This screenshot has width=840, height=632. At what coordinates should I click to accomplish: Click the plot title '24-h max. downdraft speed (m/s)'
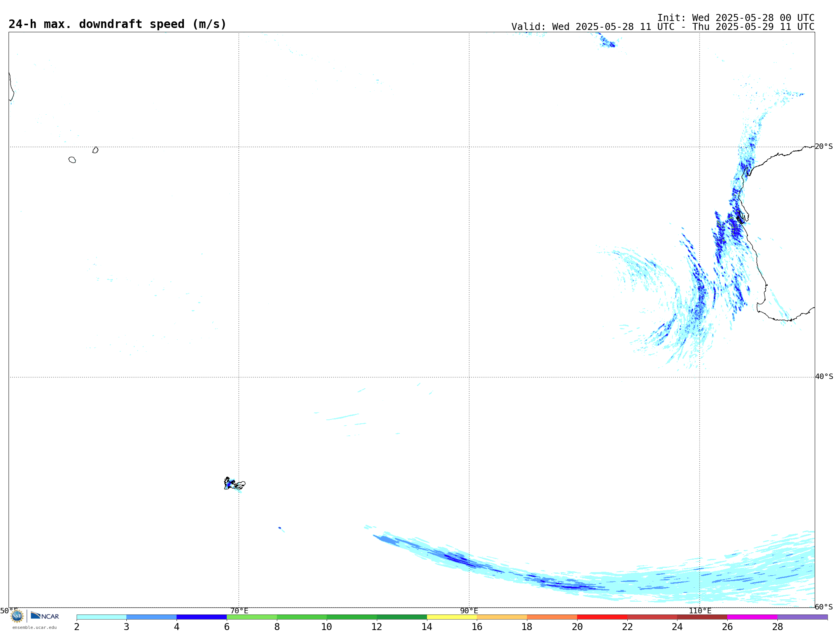click(x=117, y=24)
